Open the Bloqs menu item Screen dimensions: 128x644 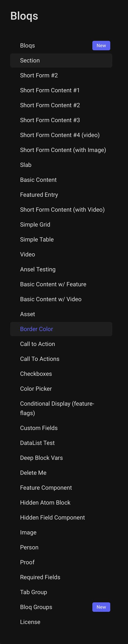[61, 46]
